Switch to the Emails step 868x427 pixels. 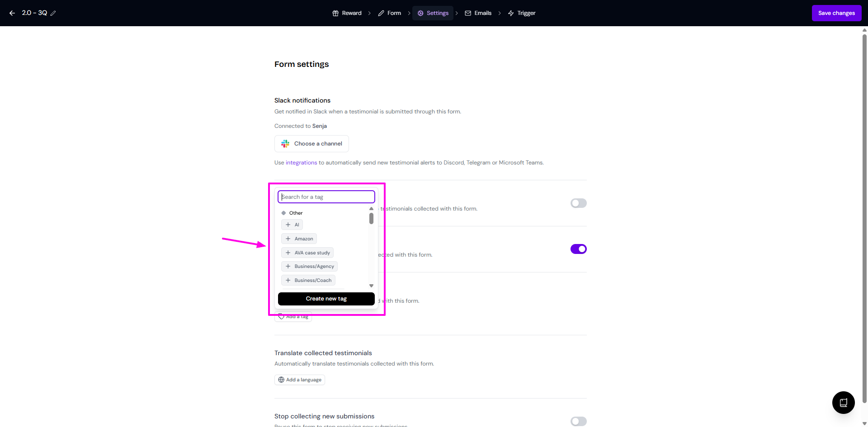coord(478,13)
